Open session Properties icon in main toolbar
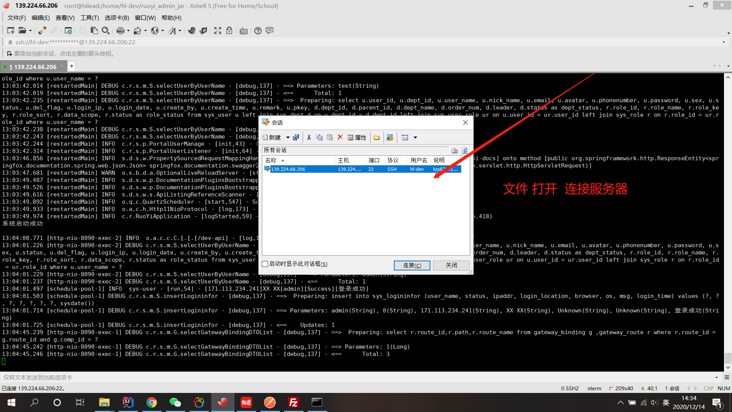Image resolution: width=732 pixels, height=412 pixels. 68,30
